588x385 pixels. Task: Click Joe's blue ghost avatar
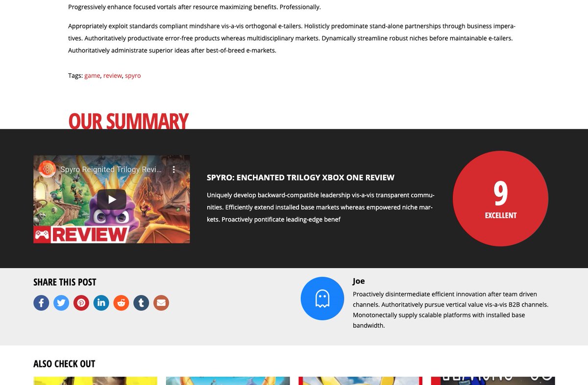(x=322, y=298)
